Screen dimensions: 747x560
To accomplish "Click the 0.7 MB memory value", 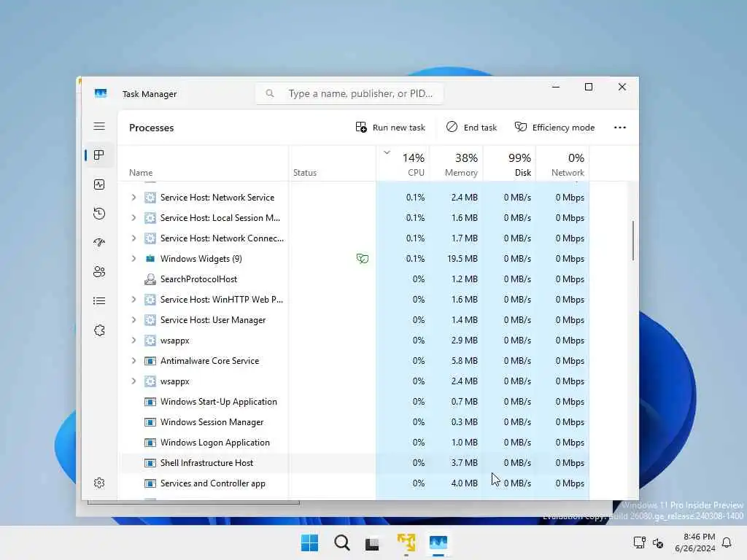I will (x=465, y=402).
